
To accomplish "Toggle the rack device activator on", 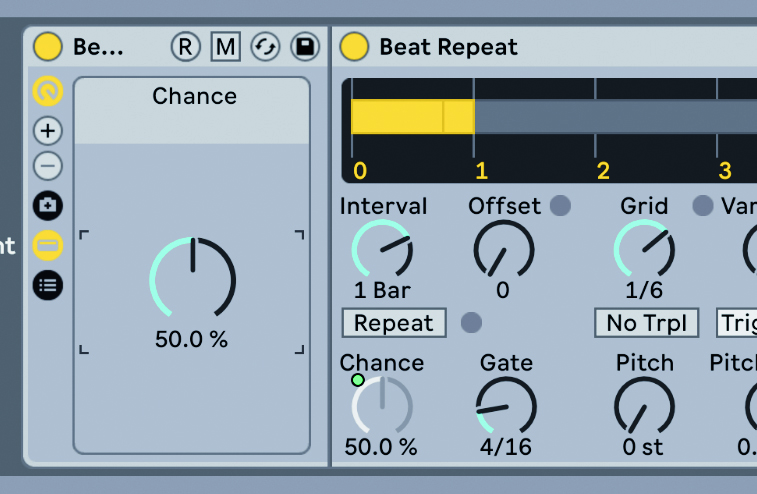I will (x=47, y=47).
